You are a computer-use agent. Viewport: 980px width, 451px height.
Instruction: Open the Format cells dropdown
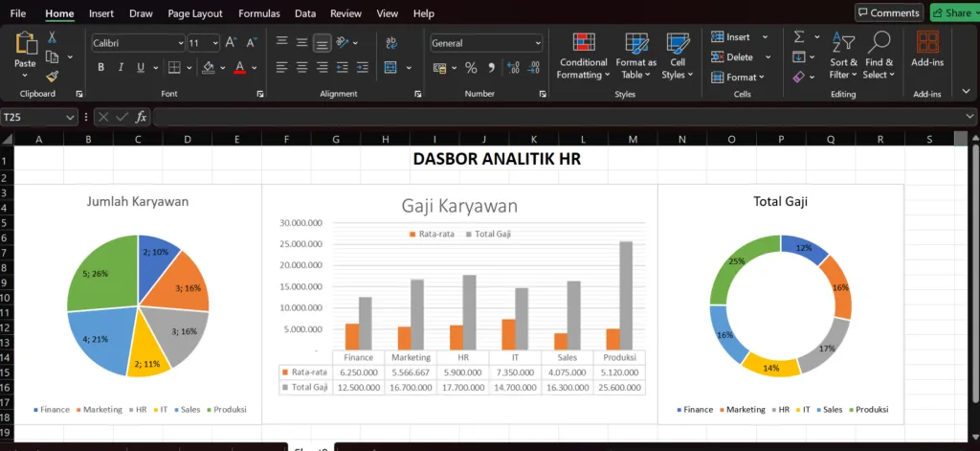click(x=738, y=77)
